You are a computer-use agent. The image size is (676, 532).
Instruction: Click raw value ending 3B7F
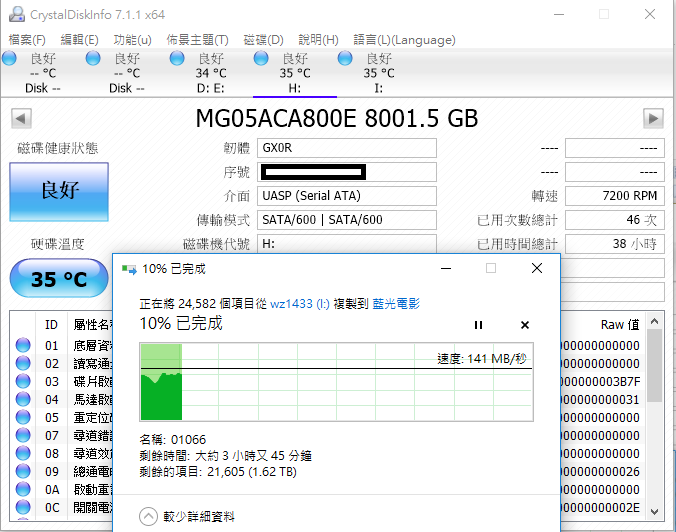(601, 382)
